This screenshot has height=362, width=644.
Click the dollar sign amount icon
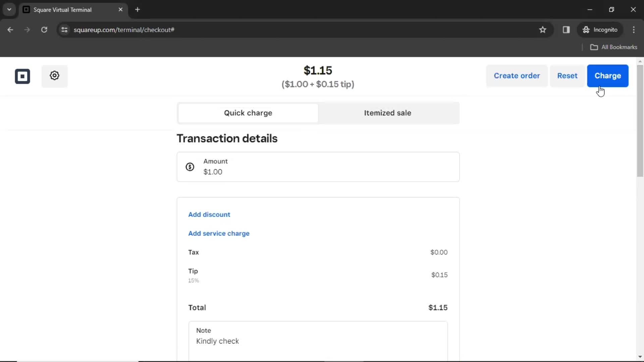190,167
